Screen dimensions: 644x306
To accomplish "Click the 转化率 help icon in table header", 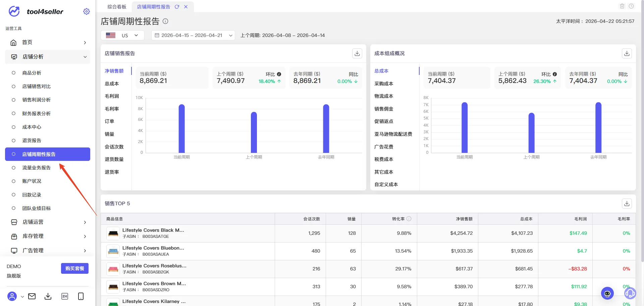I will (x=409, y=219).
